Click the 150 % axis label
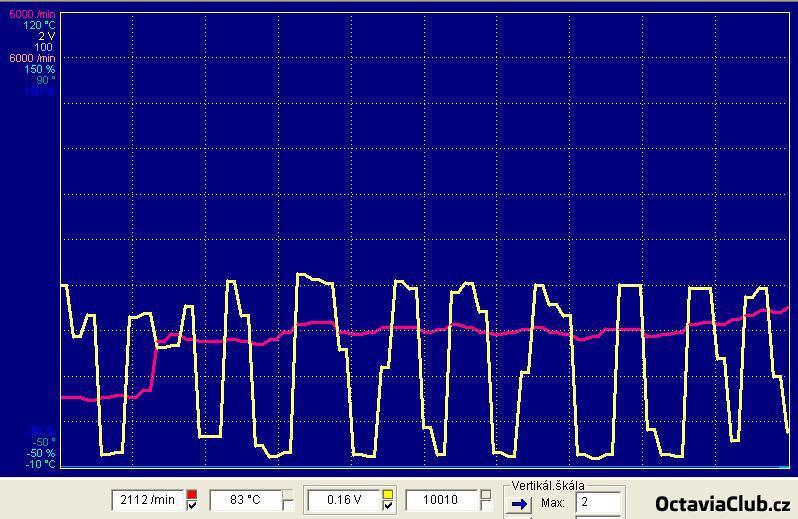 40,69
